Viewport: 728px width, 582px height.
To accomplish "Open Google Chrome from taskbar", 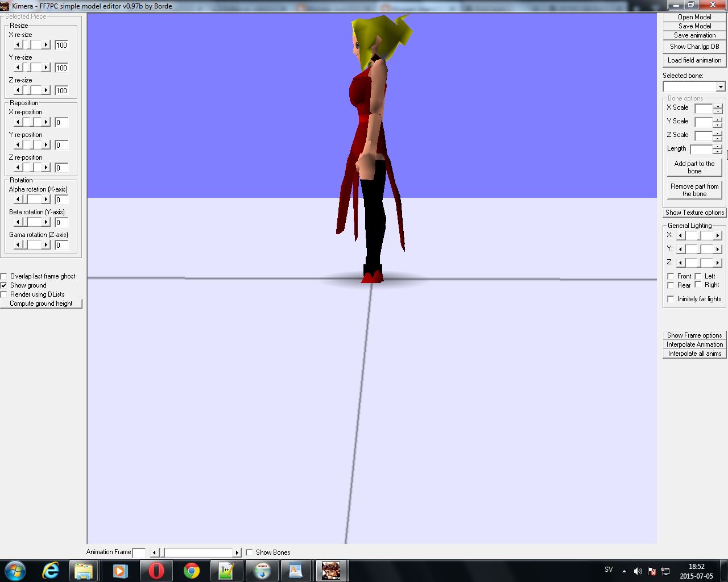I will pos(191,570).
